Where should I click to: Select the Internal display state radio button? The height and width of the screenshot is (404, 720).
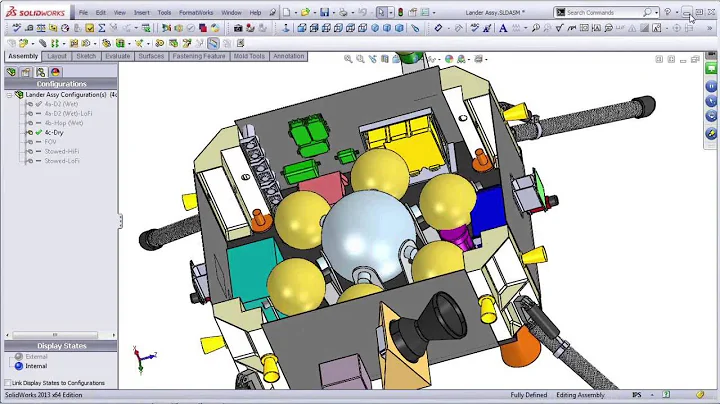[x=19, y=366]
